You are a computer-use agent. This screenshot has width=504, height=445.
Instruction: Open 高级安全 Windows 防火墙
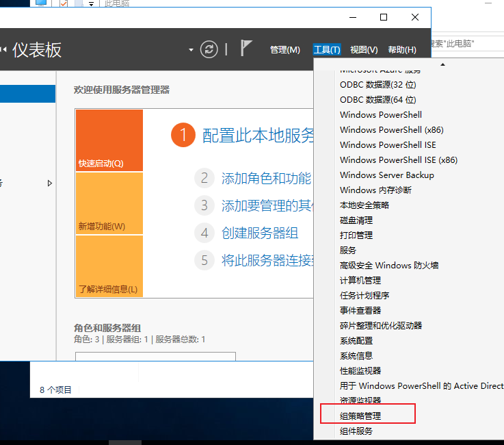[x=389, y=266]
